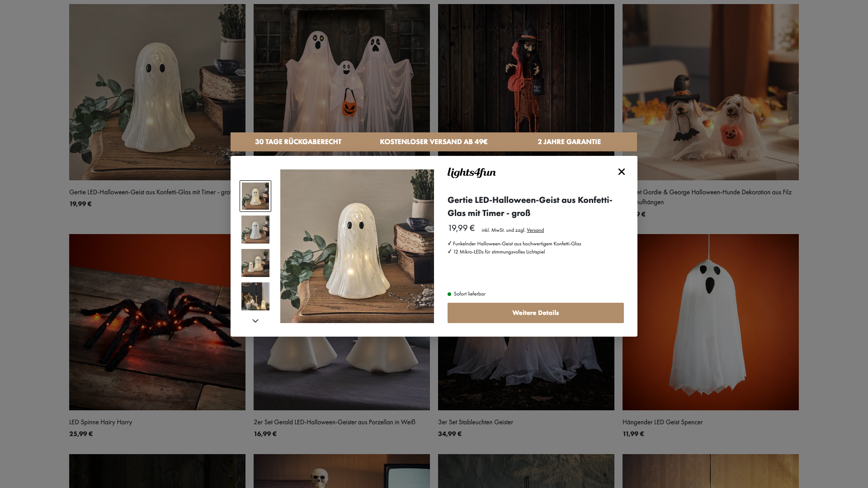Click the 25,99 € price of Hairy Harry
Image resolution: width=868 pixels, height=488 pixels.
81,434
